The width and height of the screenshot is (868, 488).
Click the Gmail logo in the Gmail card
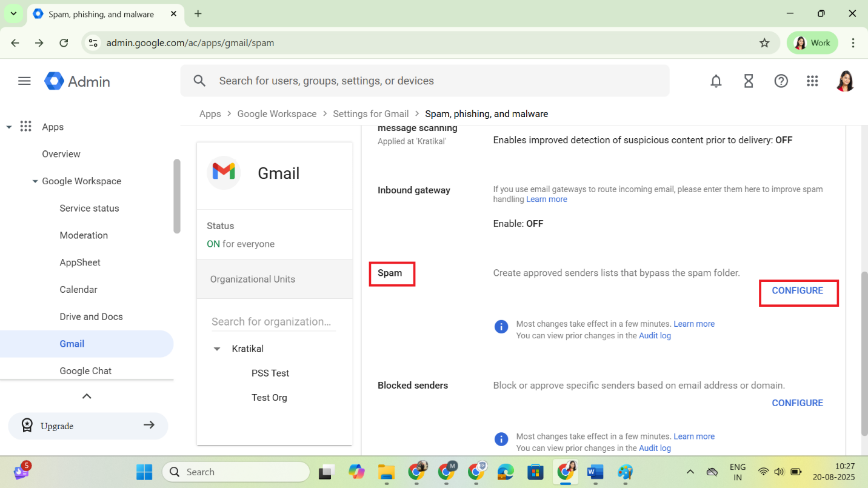click(x=224, y=173)
